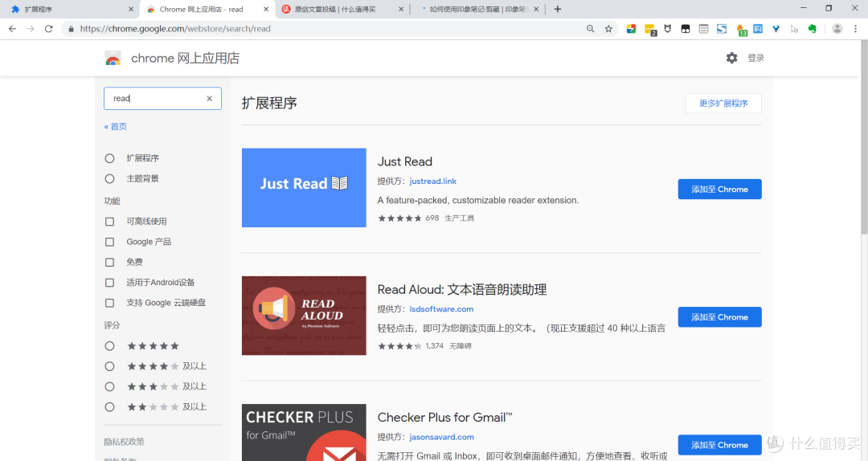
Task: Check 支持 Google 云端硬盘 checkbox
Action: click(109, 304)
